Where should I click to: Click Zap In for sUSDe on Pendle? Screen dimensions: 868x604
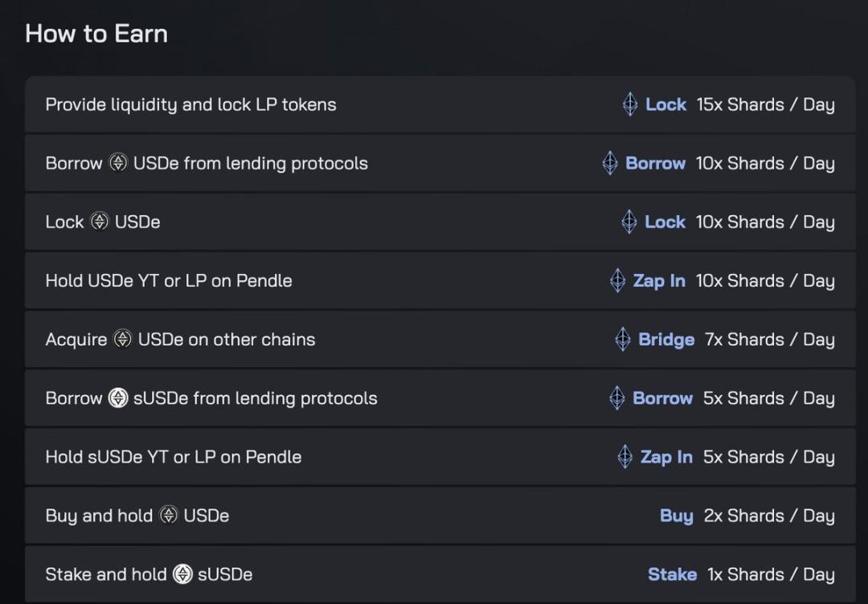click(667, 456)
